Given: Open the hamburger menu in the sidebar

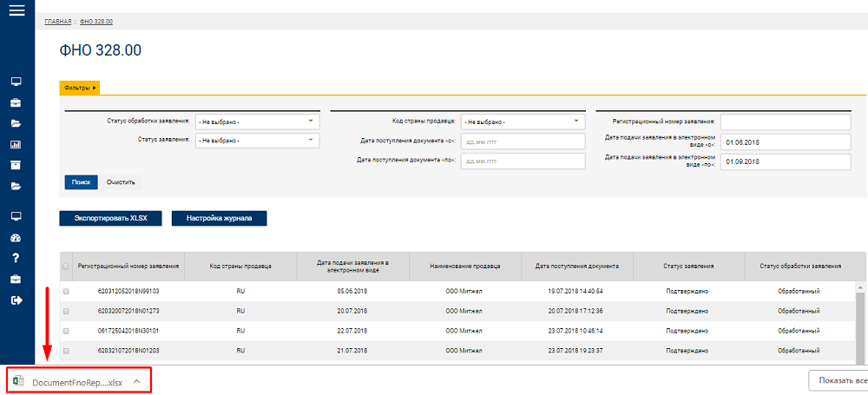Looking at the screenshot, I should click(17, 10).
